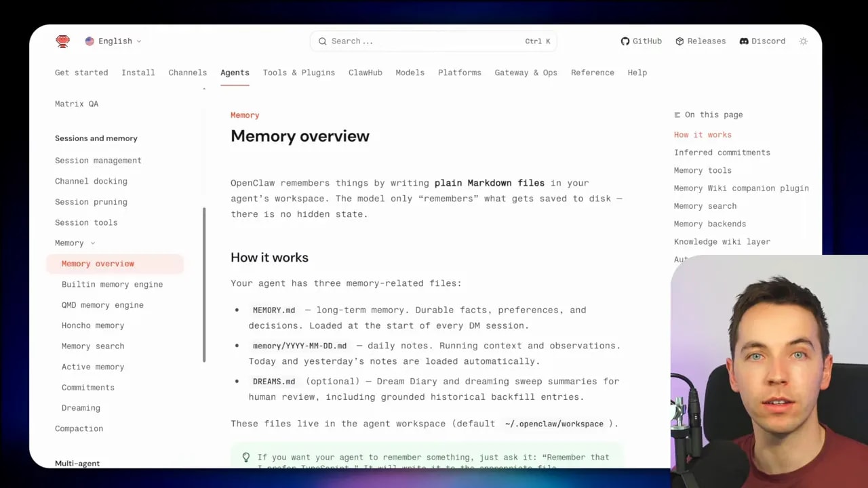Viewport: 868px width, 488px height.
Task: Click the DREAMS.md code label
Action: point(274,382)
